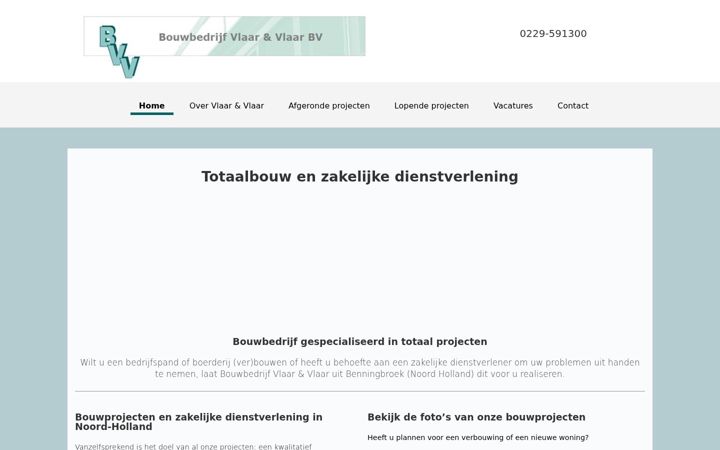Click heading Totaalbouw en zakelijke dienstverlening

tap(360, 177)
